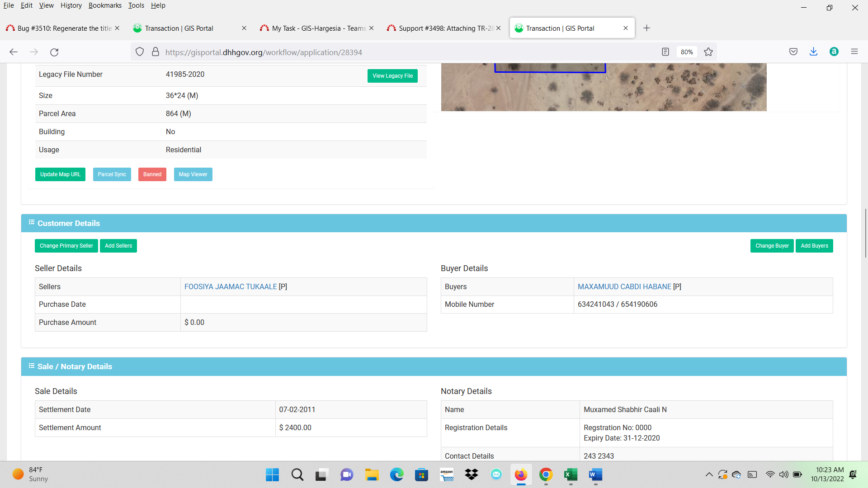
Task: Click the page vertical scrollbar thumb
Action: point(865,233)
